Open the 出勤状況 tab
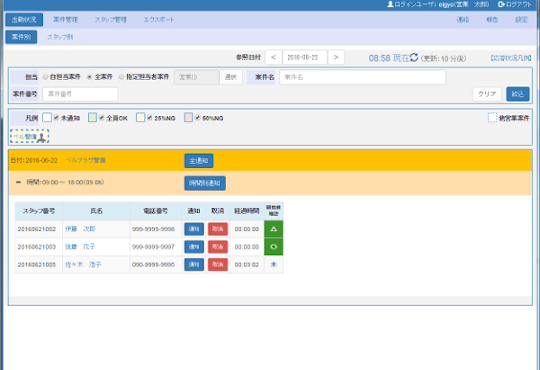The height and width of the screenshot is (370, 540). pos(24,20)
